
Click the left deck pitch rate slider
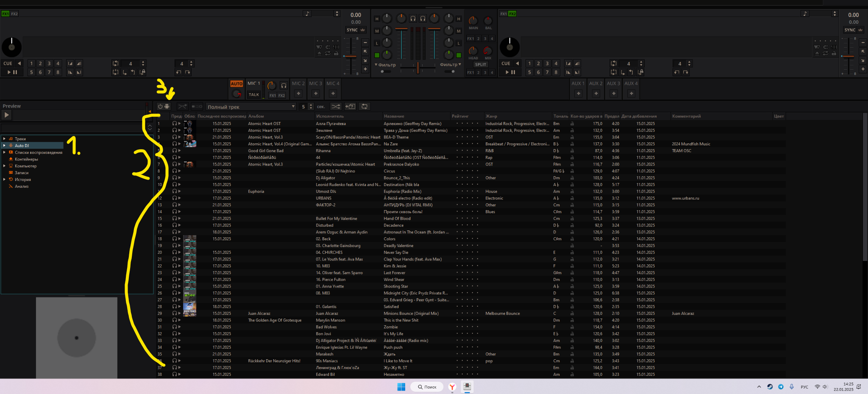(351, 56)
